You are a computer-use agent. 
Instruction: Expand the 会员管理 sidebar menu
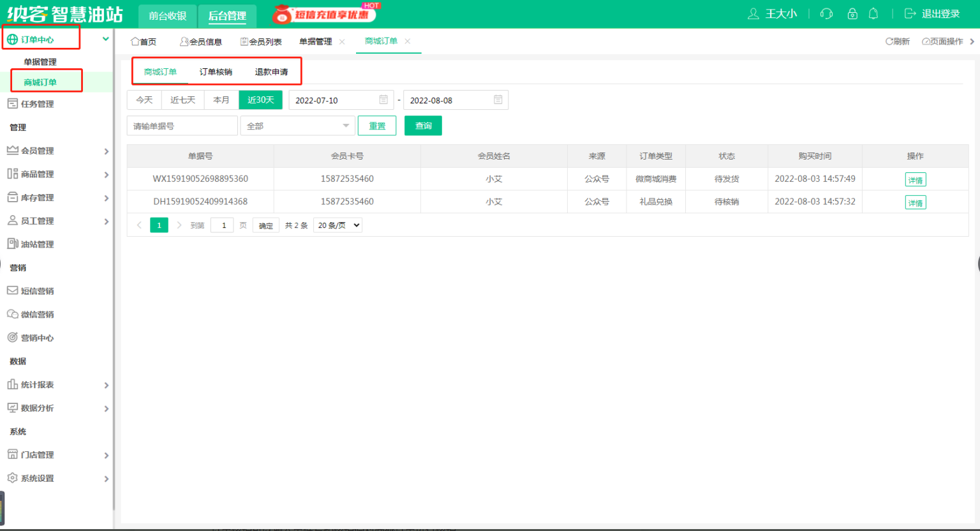56,151
